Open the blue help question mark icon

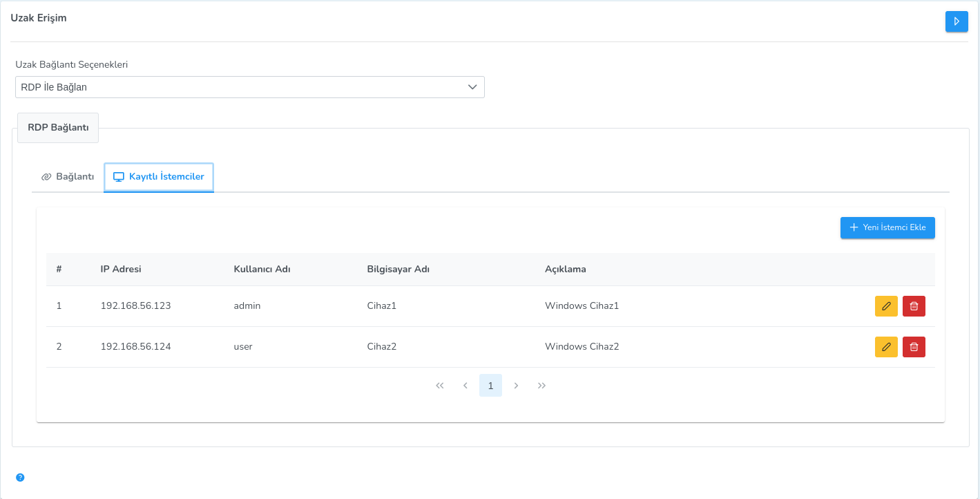20,477
